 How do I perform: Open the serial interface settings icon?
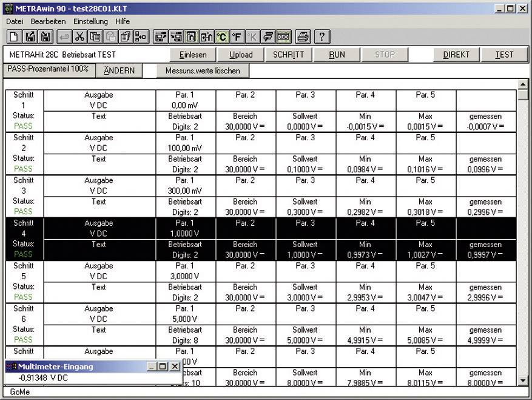tap(267, 36)
